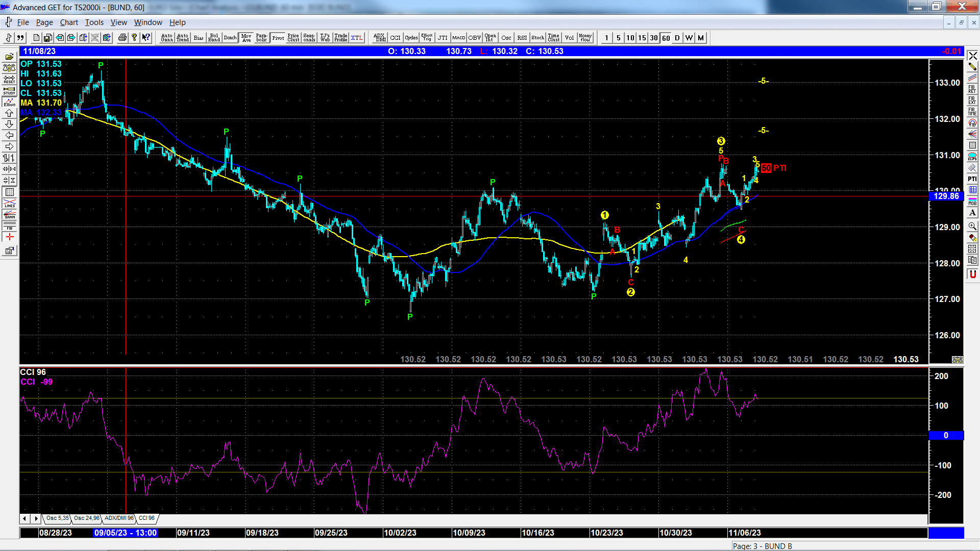Screen dimensions: 980x551
Task: Select the FIB EXT extension tool
Action: click(x=972, y=100)
